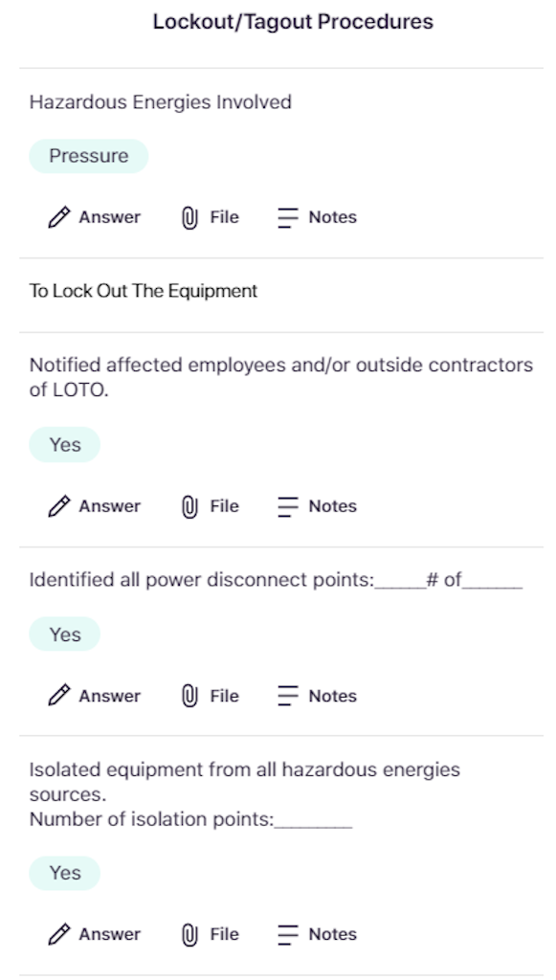
Task: Click the pencil Answer icon for Isolated equipment
Action: pos(59,934)
